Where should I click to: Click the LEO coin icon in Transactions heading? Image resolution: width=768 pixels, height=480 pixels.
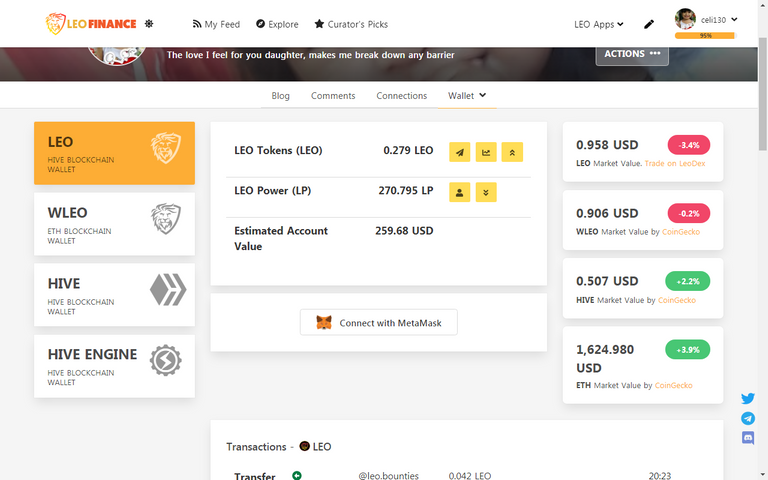click(x=304, y=446)
